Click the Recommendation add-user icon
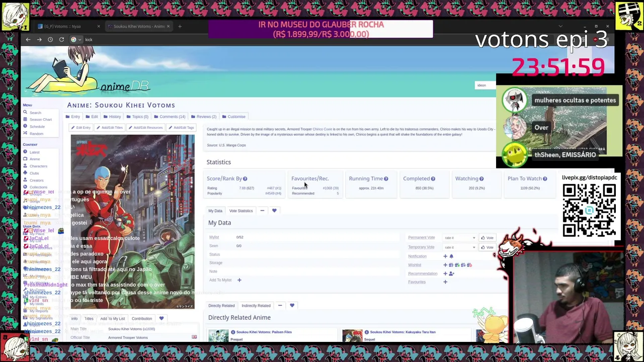644x362 pixels. click(x=451, y=274)
